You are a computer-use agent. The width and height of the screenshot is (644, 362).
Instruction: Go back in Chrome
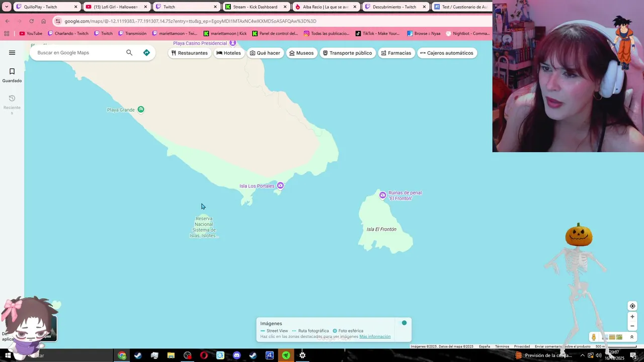(7, 21)
